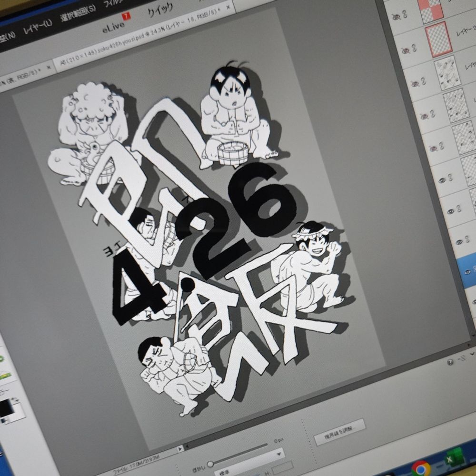Image resolution: width=476 pixels, height=476 pixels.
Task: Click link icon of layer above selected layer
Action: [468, 238]
